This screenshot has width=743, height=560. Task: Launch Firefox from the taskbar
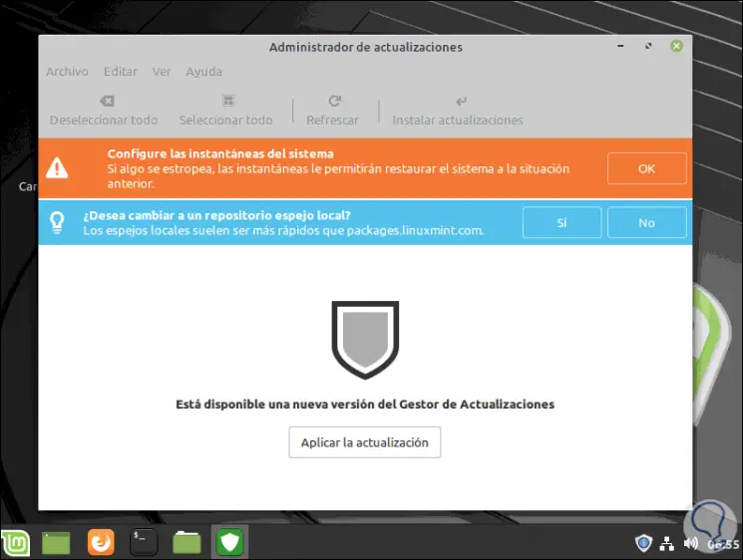point(101,542)
